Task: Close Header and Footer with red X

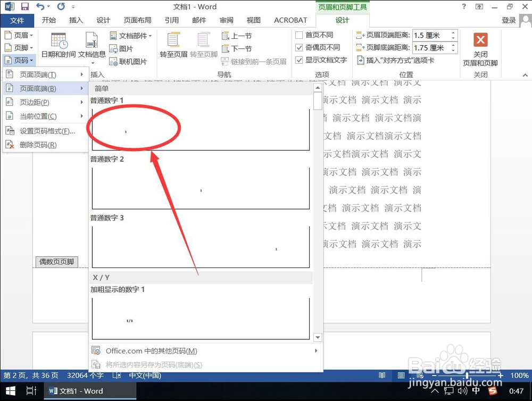Action: (x=480, y=49)
